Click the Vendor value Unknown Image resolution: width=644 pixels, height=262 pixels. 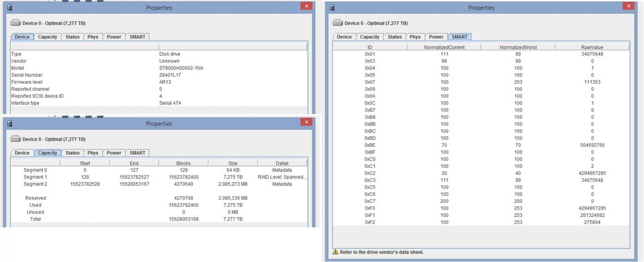pos(169,61)
